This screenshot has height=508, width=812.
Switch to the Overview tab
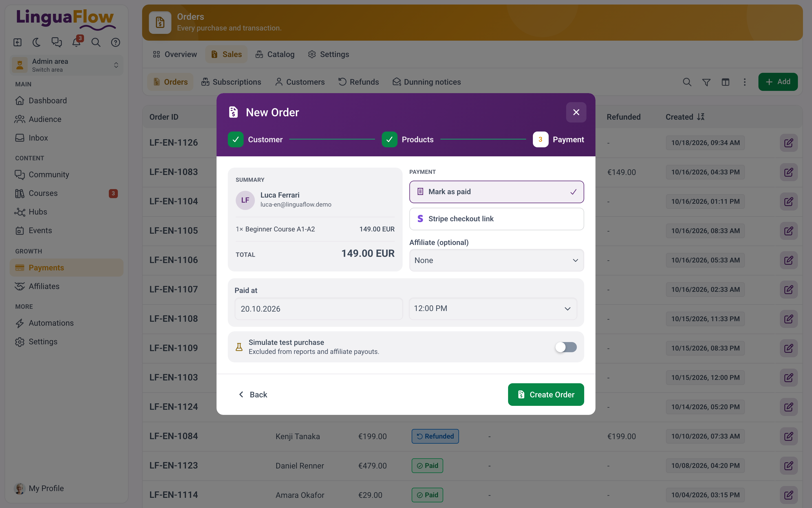(175, 54)
